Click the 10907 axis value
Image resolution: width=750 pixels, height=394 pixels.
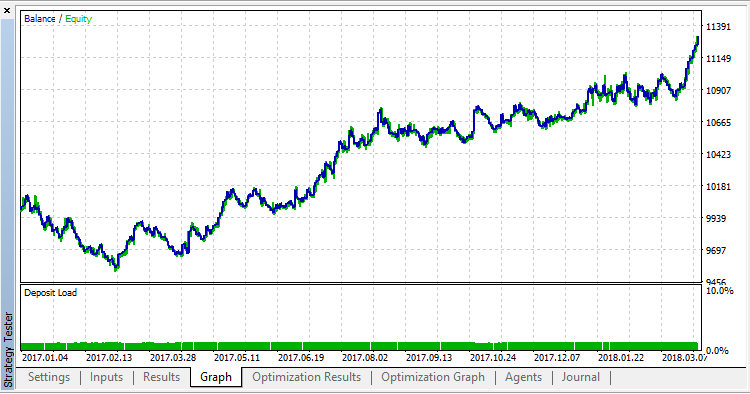point(718,91)
